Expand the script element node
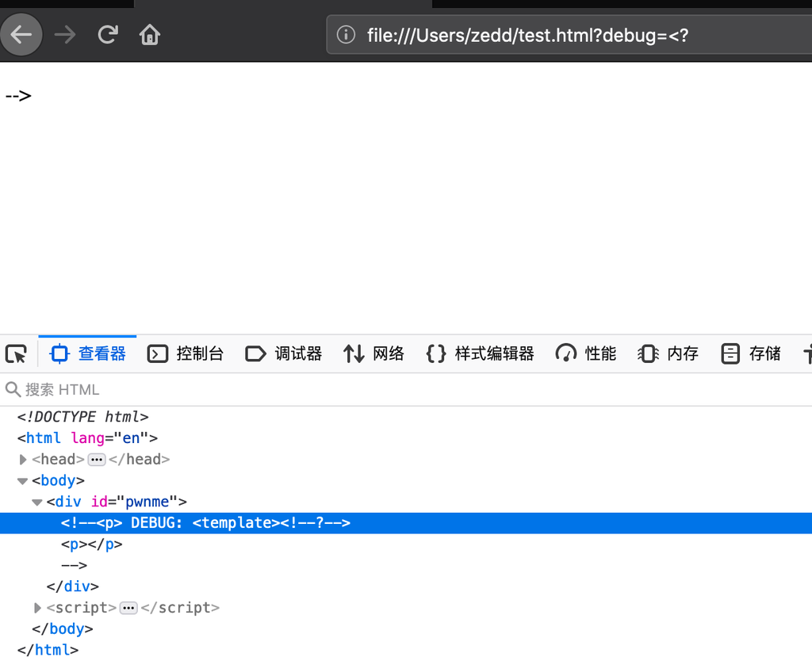 tap(37, 608)
